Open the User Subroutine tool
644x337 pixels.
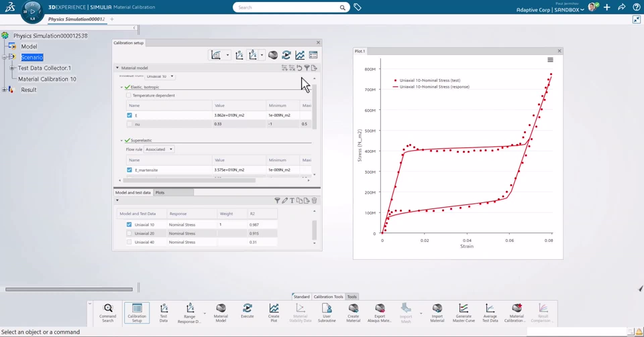pyautogui.click(x=327, y=313)
